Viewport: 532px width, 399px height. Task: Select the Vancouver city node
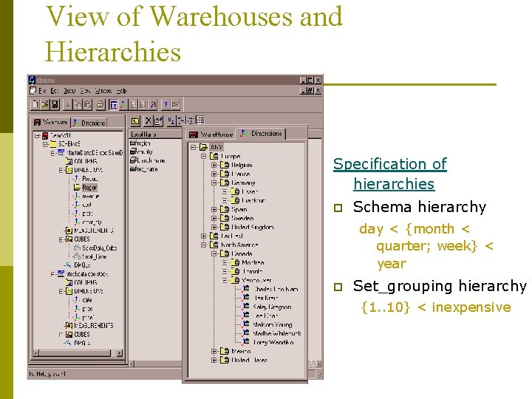(x=256, y=280)
